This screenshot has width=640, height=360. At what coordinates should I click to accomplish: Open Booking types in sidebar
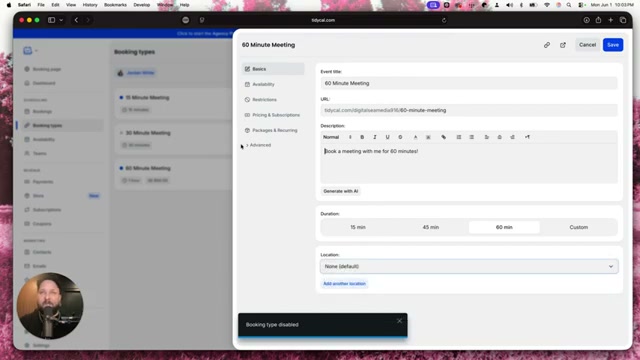[60, 126]
